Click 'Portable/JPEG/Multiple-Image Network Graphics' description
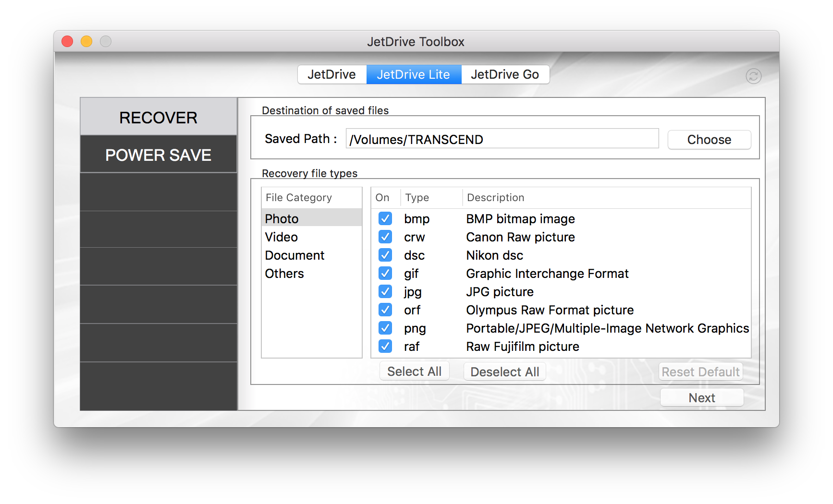The height and width of the screenshot is (504, 833). [607, 328]
